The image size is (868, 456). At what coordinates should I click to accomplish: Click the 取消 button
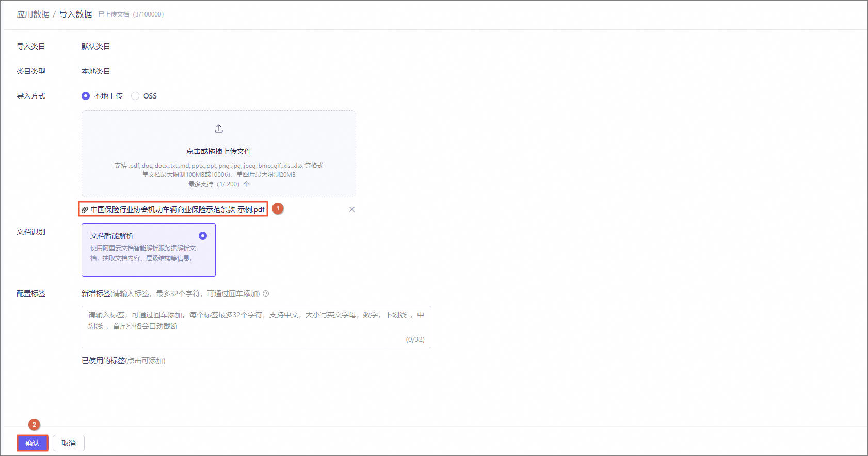coord(69,443)
